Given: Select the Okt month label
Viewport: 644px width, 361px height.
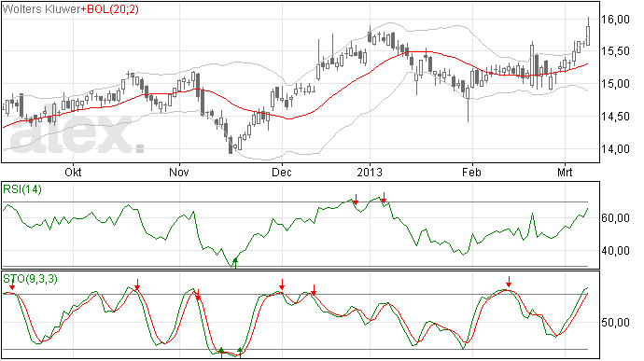Looking at the screenshot, I should tap(73, 172).
